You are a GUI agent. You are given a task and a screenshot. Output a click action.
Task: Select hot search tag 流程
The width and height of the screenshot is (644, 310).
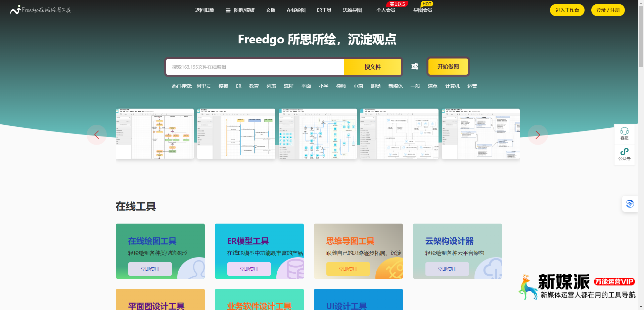[289, 86]
